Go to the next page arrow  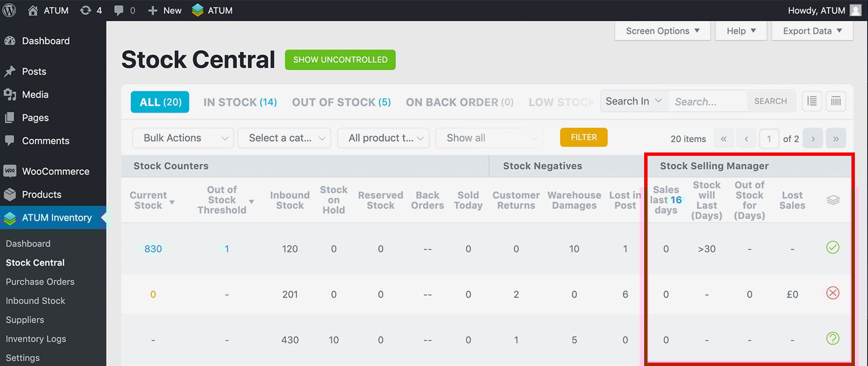point(813,138)
